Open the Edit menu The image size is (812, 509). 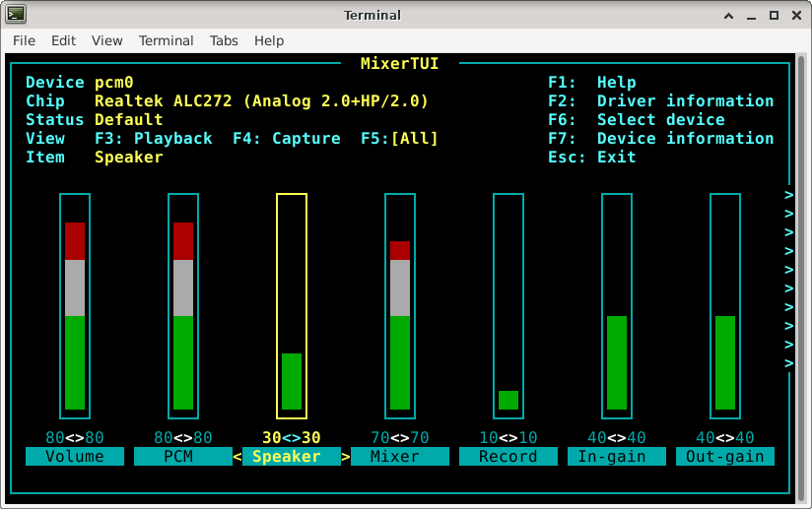tap(63, 40)
